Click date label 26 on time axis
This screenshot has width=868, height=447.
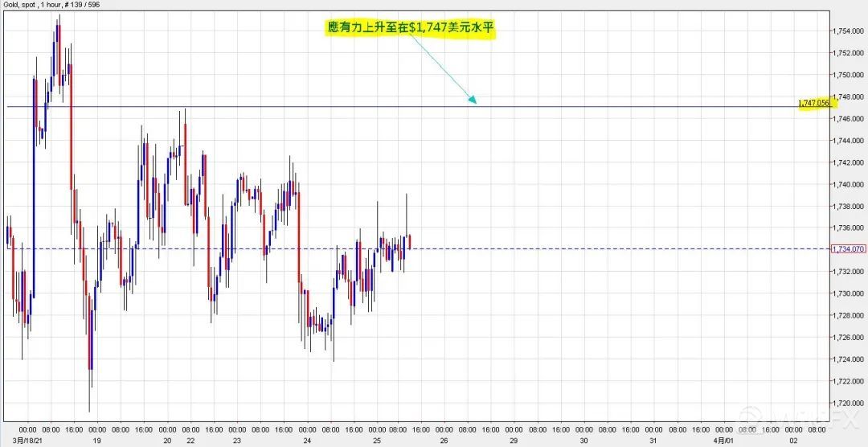(443, 441)
